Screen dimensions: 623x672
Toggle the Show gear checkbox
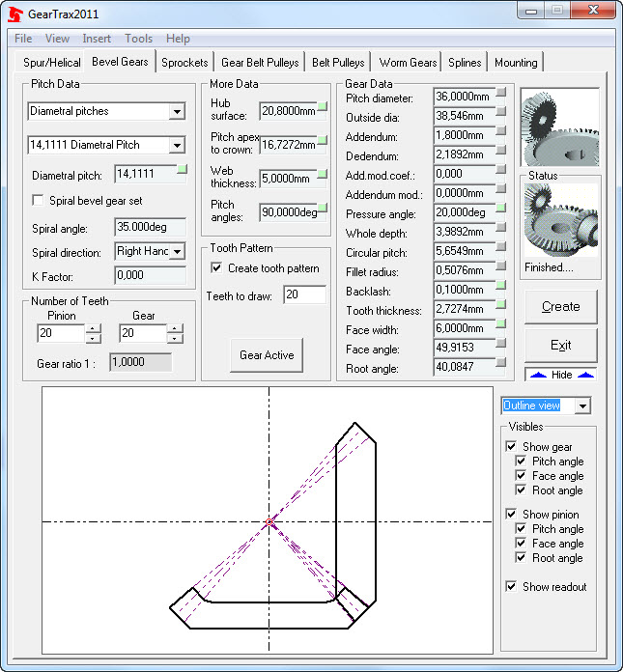tap(511, 446)
